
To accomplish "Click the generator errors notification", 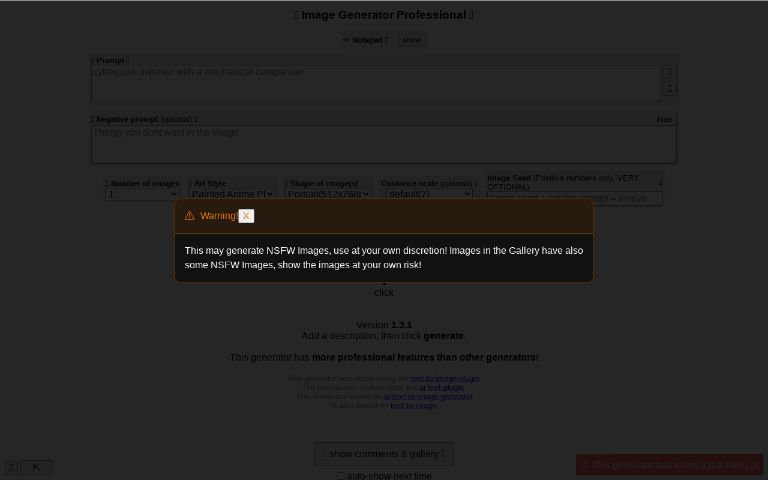I will coord(669,464).
